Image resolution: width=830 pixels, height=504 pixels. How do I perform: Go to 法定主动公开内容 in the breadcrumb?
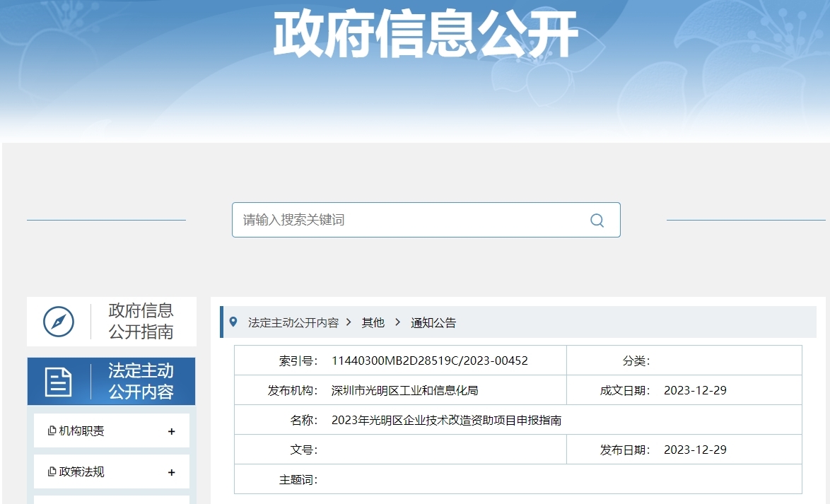click(x=293, y=323)
